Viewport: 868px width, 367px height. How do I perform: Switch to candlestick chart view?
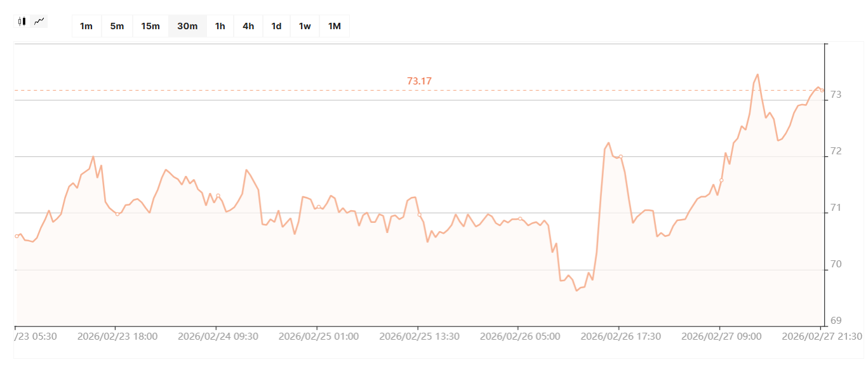click(22, 21)
